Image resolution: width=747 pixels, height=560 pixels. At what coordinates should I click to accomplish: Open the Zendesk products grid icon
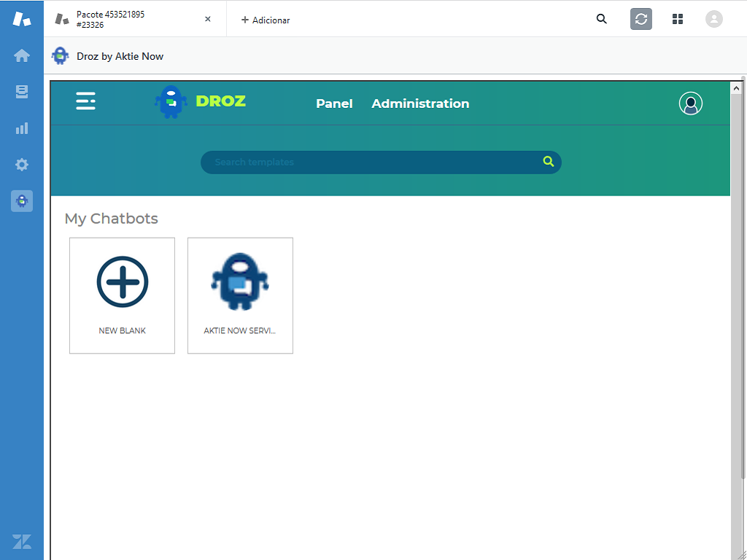pyautogui.click(x=677, y=19)
